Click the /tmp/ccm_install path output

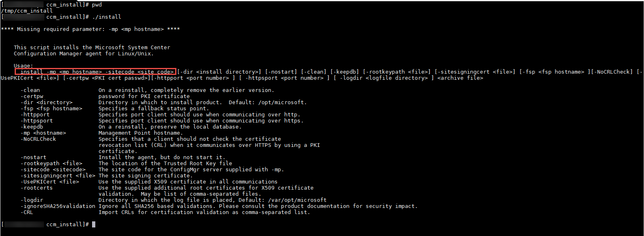pos(27,11)
